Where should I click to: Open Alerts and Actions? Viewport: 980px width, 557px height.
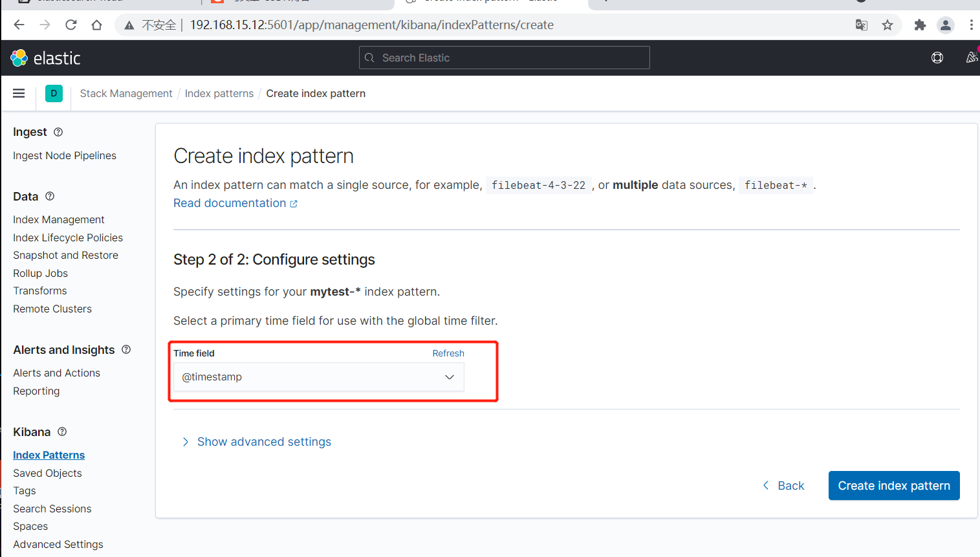coord(57,373)
